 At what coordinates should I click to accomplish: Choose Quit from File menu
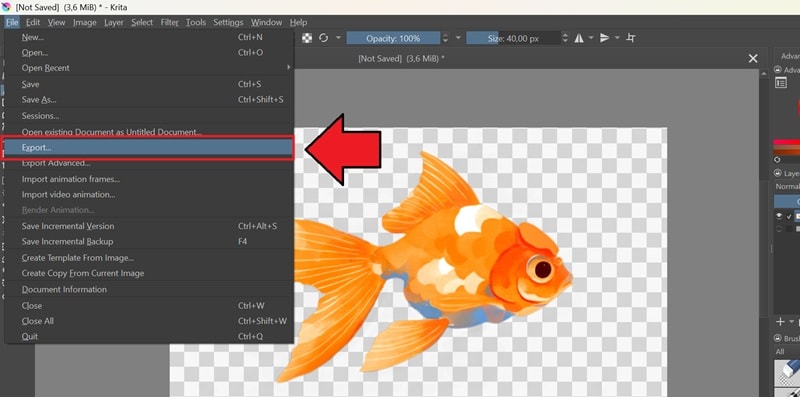[x=149, y=336]
